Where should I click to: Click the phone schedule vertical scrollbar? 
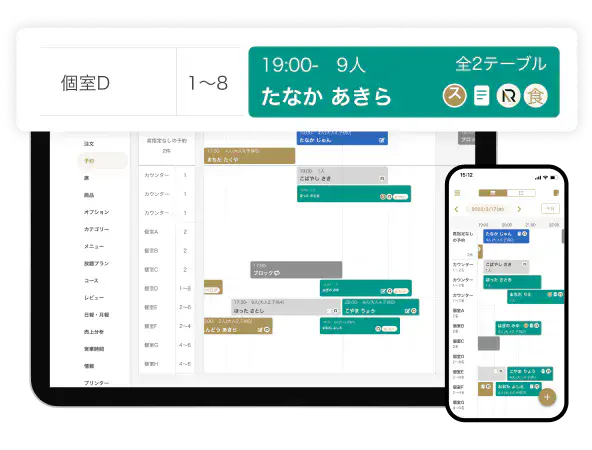click(563, 236)
